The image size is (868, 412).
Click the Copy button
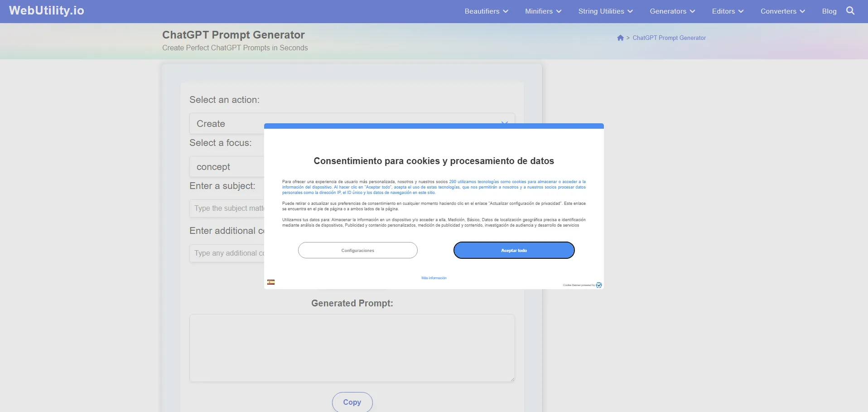352,402
